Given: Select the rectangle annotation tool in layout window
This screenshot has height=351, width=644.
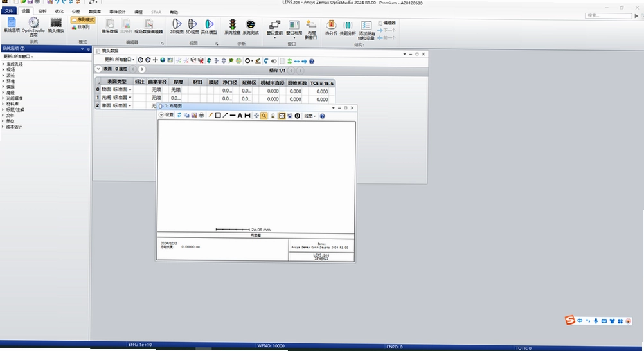Looking at the screenshot, I should pyautogui.click(x=218, y=116).
